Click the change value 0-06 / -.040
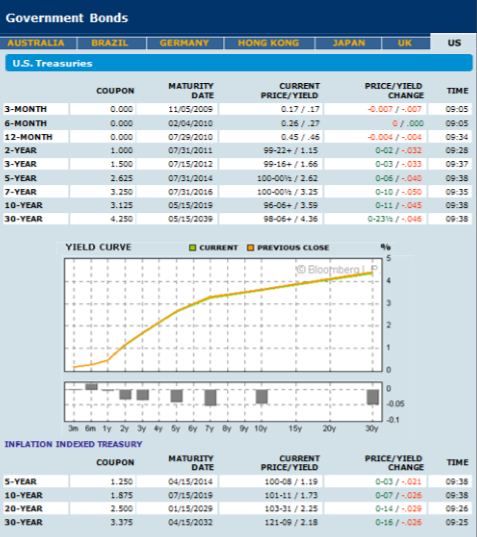This screenshot has height=537, width=477. (x=399, y=178)
